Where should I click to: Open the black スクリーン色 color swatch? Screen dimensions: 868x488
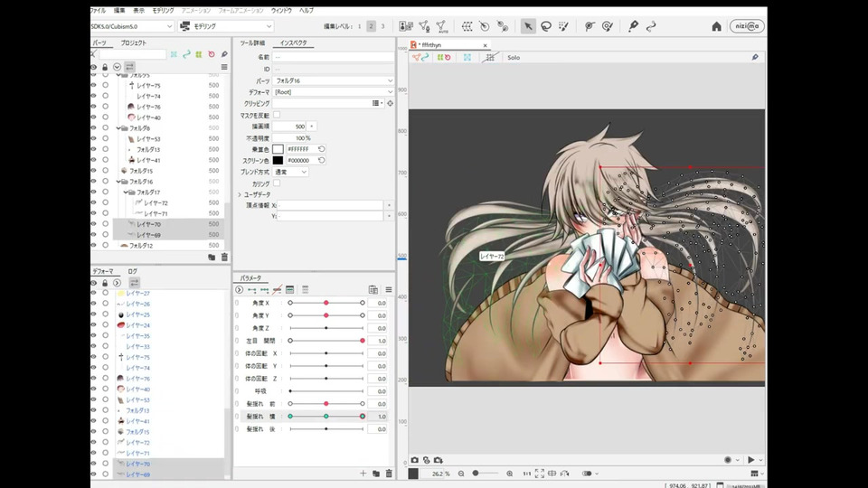pyautogui.click(x=278, y=161)
